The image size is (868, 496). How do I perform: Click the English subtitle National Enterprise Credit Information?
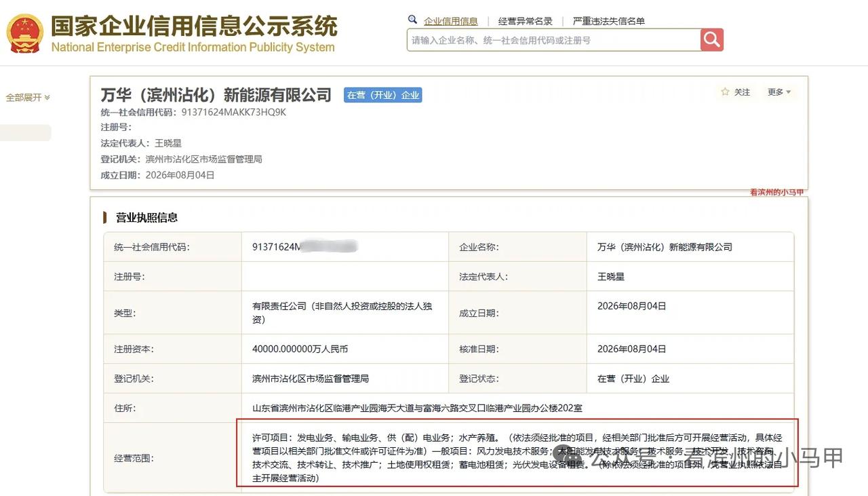pyautogui.click(x=193, y=47)
